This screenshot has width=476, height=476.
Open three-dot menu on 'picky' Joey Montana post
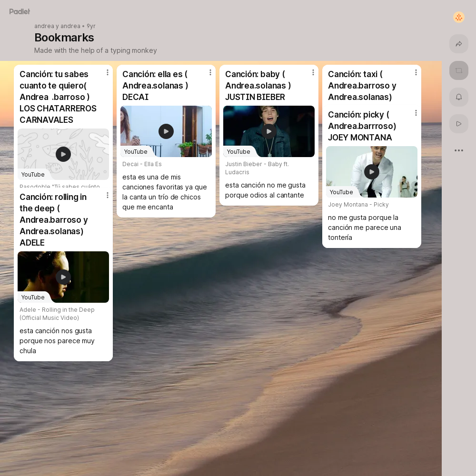pyautogui.click(x=416, y=113)
